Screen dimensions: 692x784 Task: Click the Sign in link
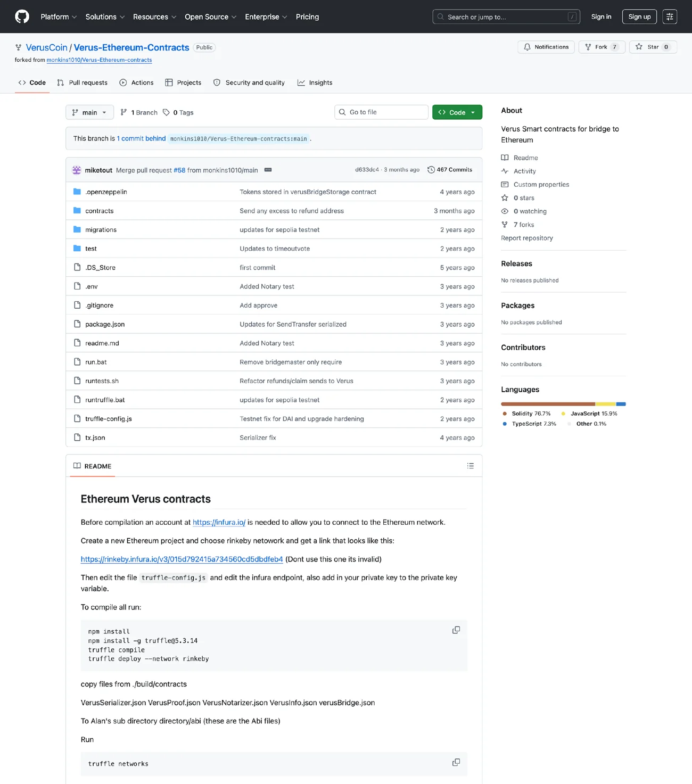(602, 16)
